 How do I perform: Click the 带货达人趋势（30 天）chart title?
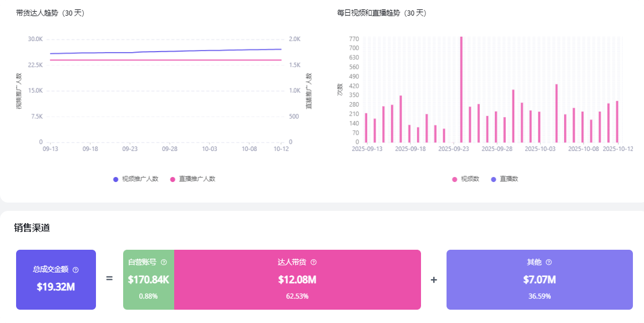pyautogui.click(x=50, y=13)
